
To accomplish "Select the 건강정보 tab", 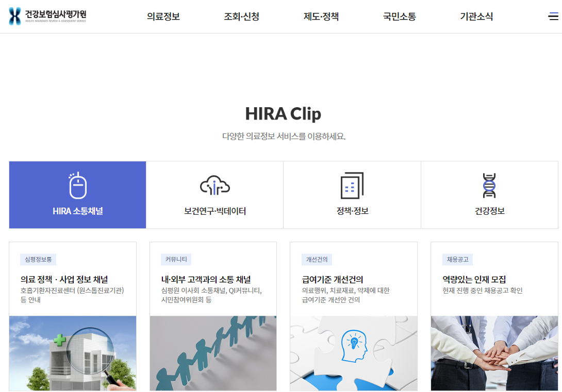I will tap(490, 195).
